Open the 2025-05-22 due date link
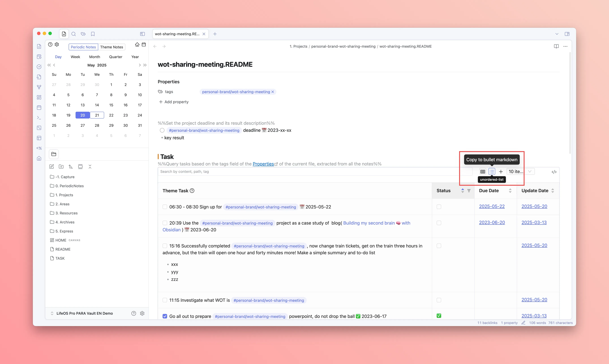This screenshot has width=609, height=364. pos(492,206)
